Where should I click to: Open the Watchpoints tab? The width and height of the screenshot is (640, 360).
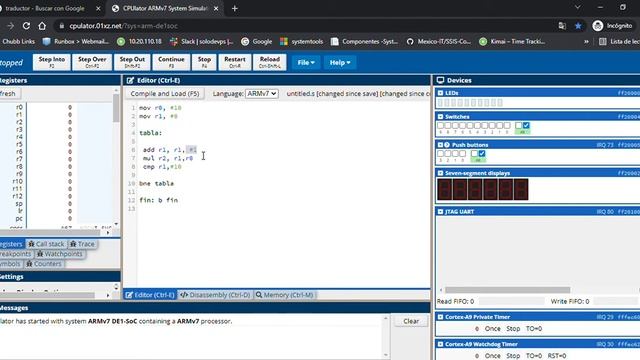click(x=60, y=254)
